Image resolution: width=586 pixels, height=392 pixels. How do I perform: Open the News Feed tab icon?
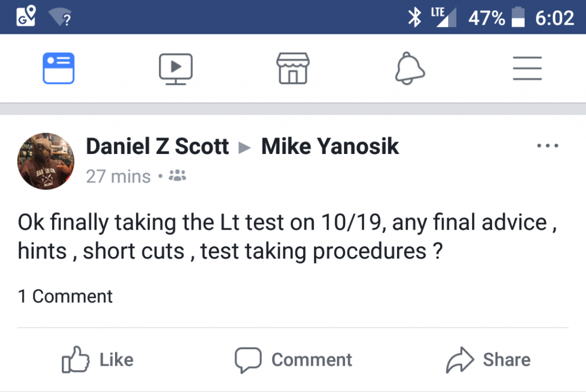click(58, 69)
